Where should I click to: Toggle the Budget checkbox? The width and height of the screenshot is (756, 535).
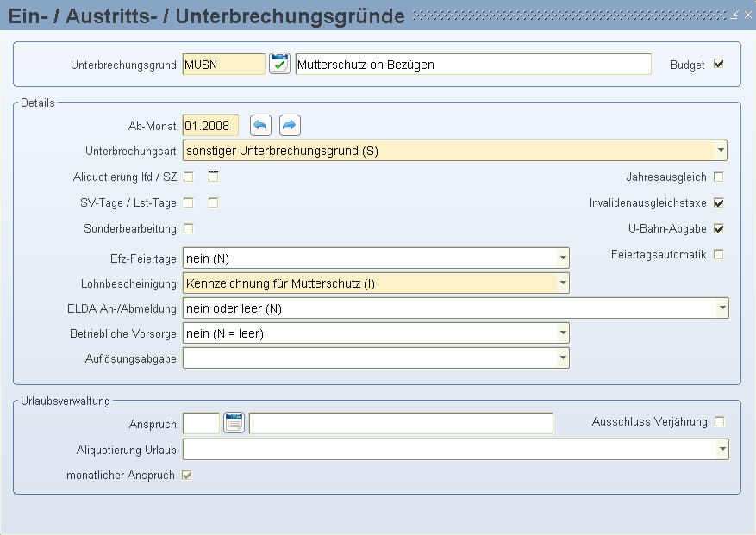[x=718, y=64]
